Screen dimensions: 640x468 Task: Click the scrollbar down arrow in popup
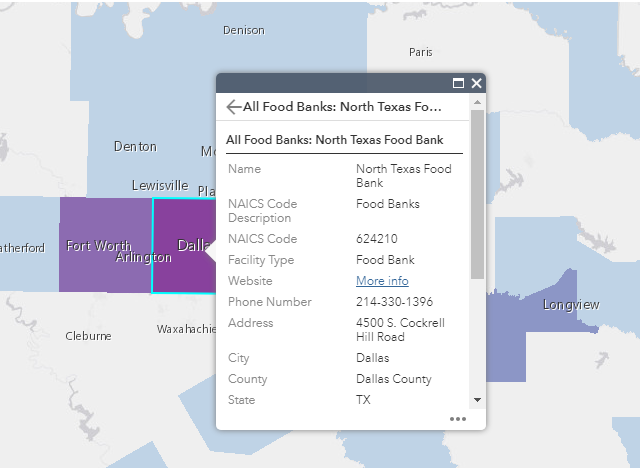(477, 400)
